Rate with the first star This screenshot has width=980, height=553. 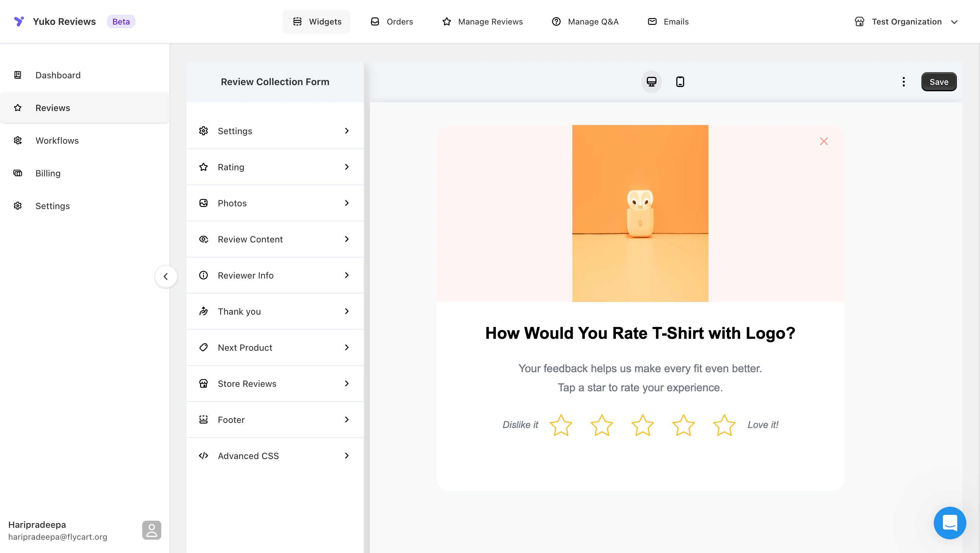pos(561,425)
